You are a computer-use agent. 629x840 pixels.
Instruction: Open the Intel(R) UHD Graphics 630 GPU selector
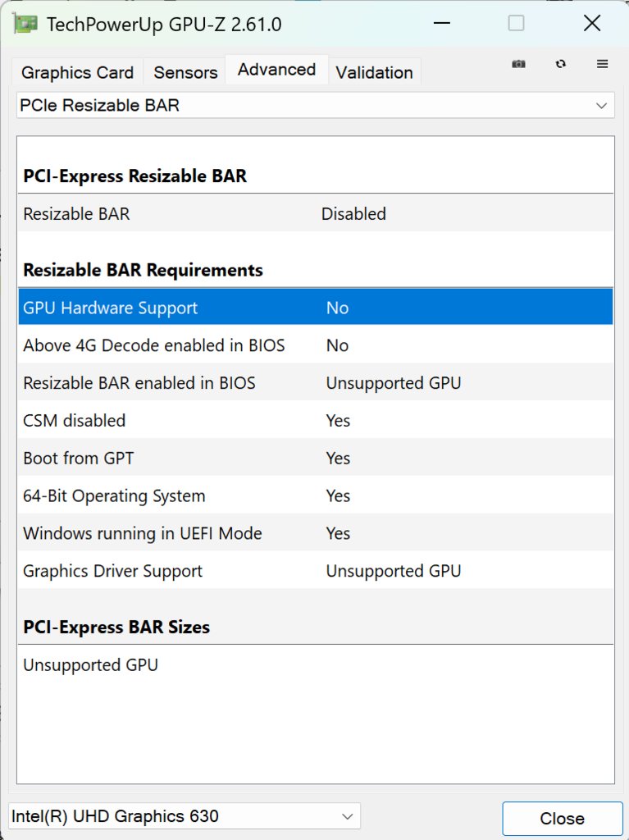point(185,816)
